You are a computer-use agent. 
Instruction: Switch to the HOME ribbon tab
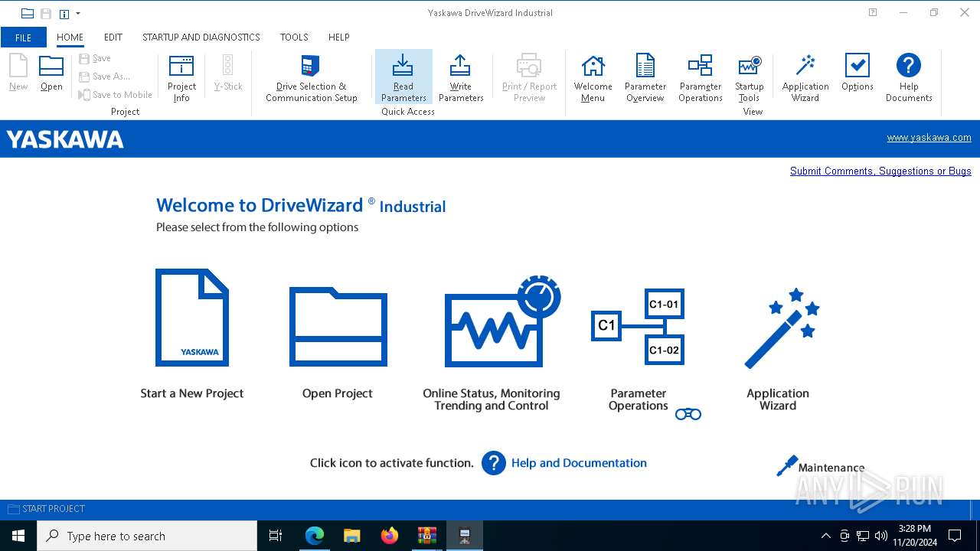tap(70, 37)
